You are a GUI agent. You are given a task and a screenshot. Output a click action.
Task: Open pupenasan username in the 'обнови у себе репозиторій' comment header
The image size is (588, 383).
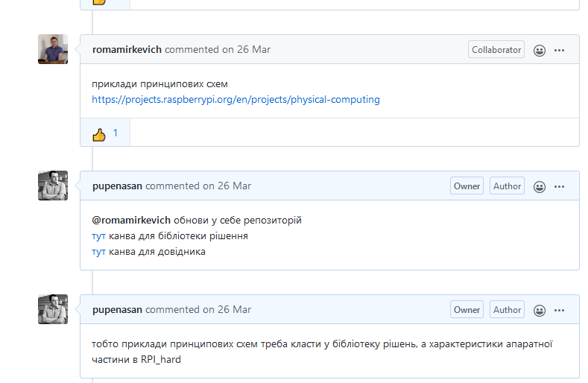coord(117,186)
